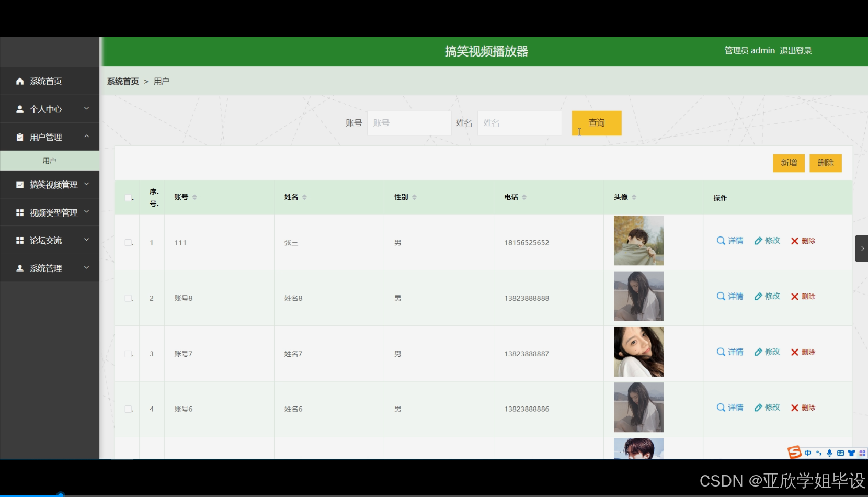This screenshot has width=868, height=497.
Task: Select the 用户 submenu item
Action: point(50,160)
